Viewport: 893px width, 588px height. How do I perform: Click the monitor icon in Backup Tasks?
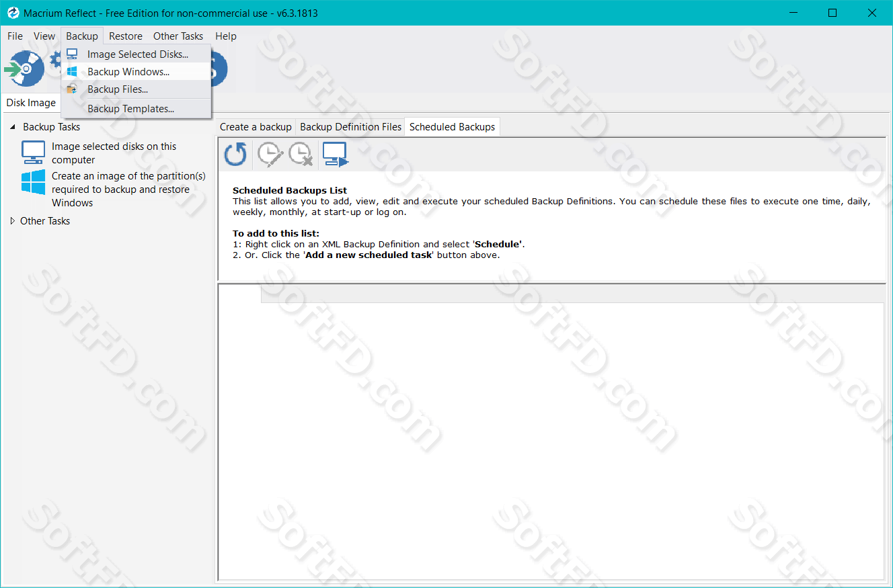click(34, 153)
